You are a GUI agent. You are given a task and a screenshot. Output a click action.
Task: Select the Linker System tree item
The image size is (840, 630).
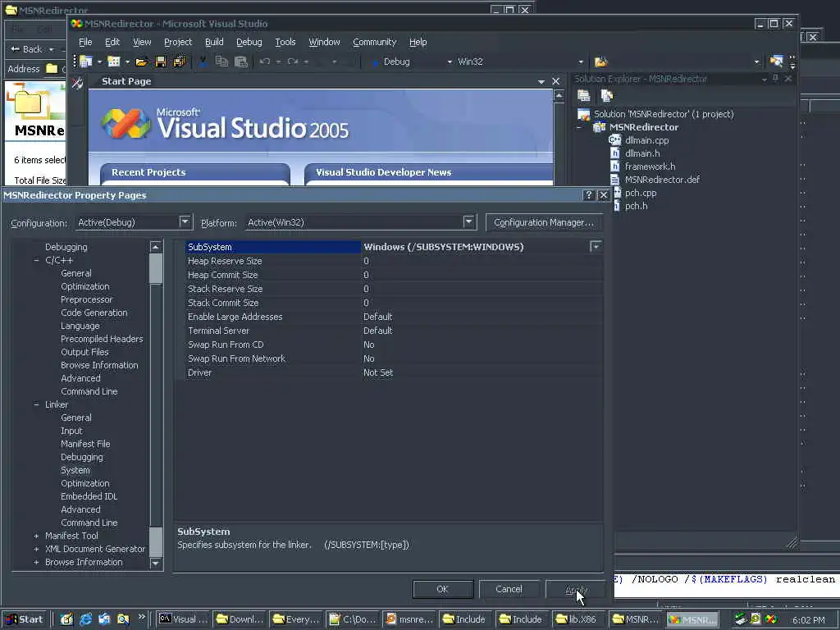coord(75,470)
